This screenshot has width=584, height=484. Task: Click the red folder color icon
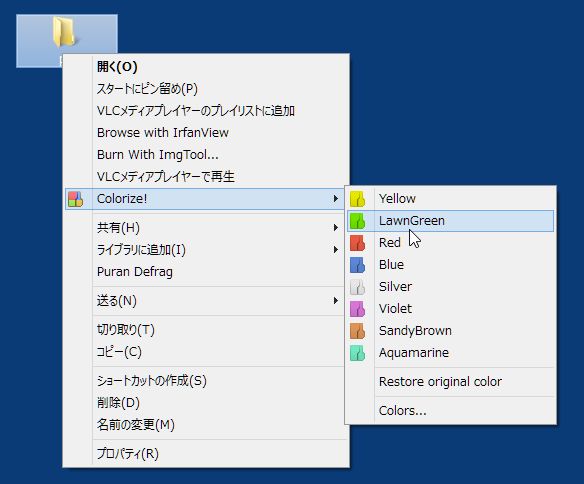357,243
